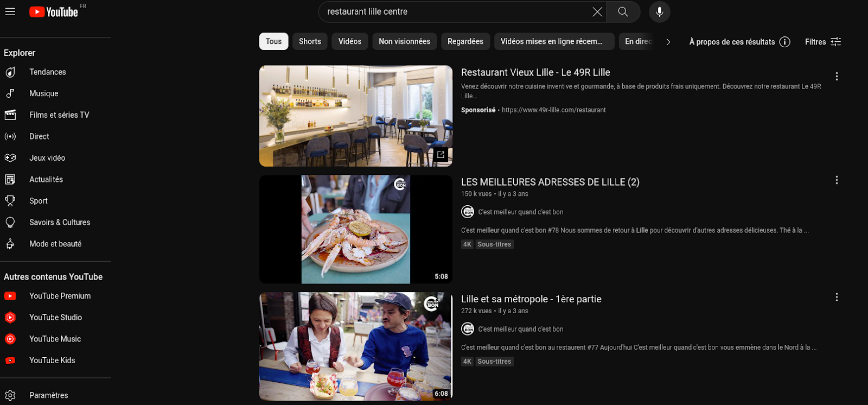
Task: Click the Tendances flame icon
Action: pos(10,72)
